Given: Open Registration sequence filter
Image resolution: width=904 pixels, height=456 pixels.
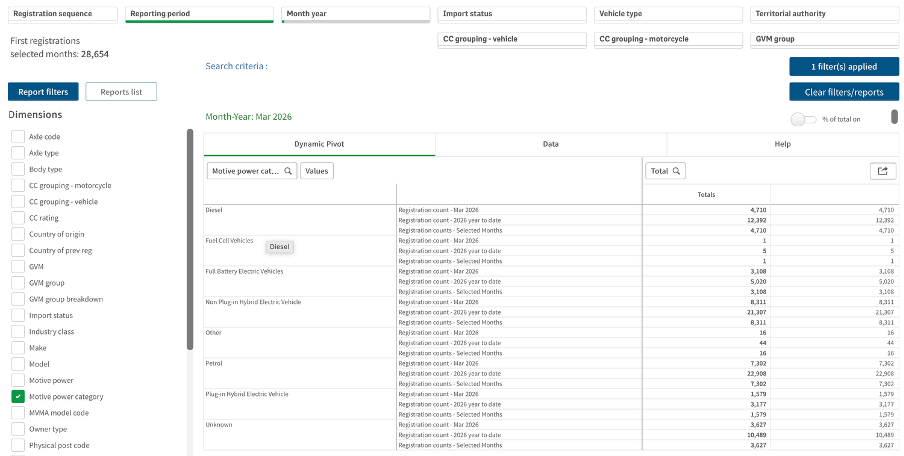Looking at the screenshot, I should coord(62,14).
